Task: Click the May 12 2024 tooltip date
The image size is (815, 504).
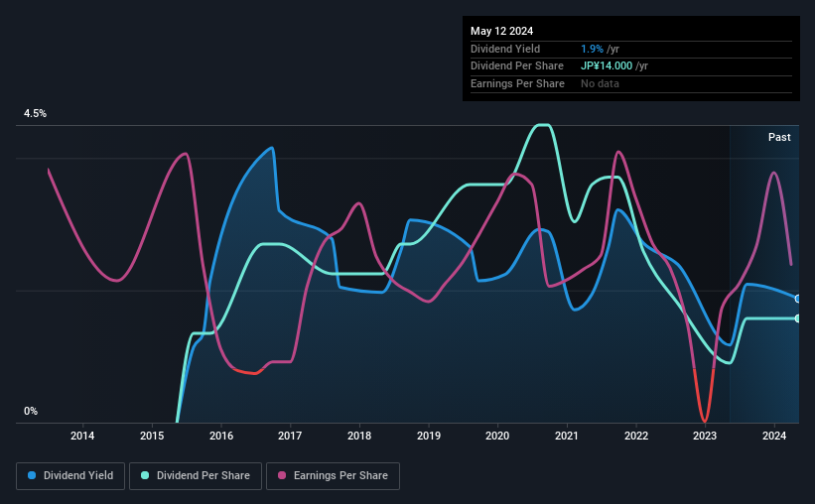Action: [x=501, y=31]
